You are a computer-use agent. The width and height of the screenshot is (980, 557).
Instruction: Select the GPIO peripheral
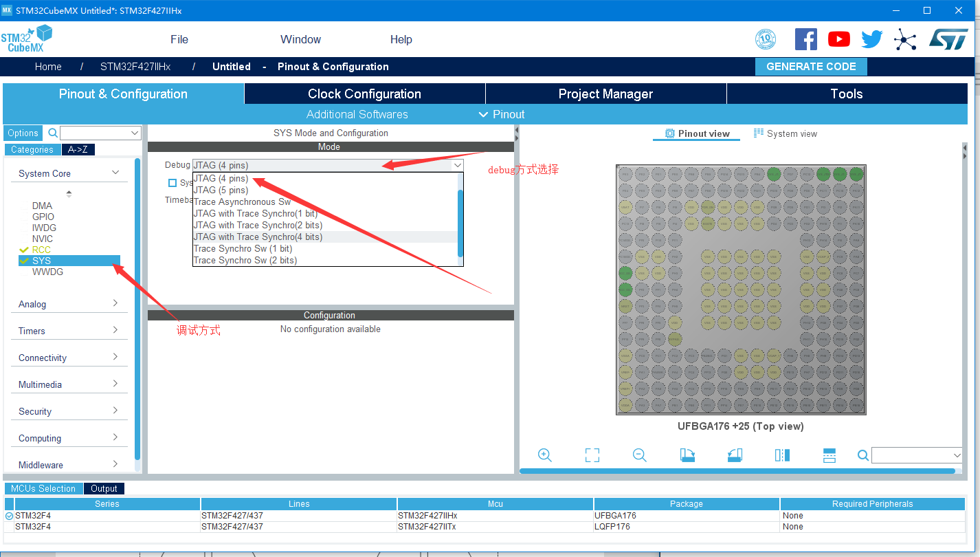(x=43, y=217)
